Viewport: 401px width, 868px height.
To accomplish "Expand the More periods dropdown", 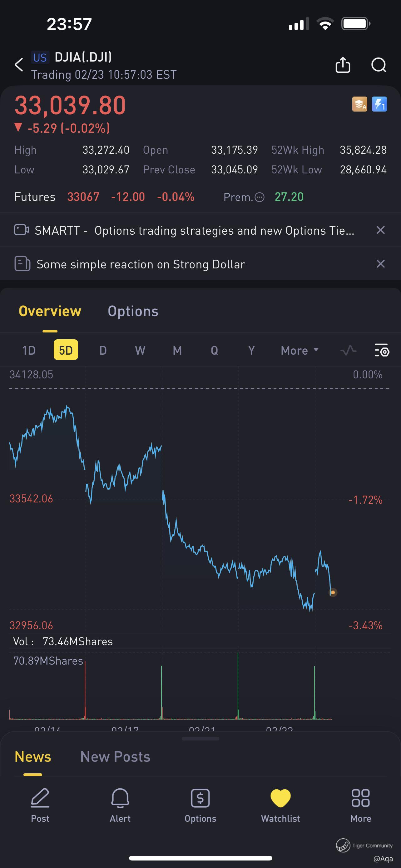I will [x=300, y=351].
